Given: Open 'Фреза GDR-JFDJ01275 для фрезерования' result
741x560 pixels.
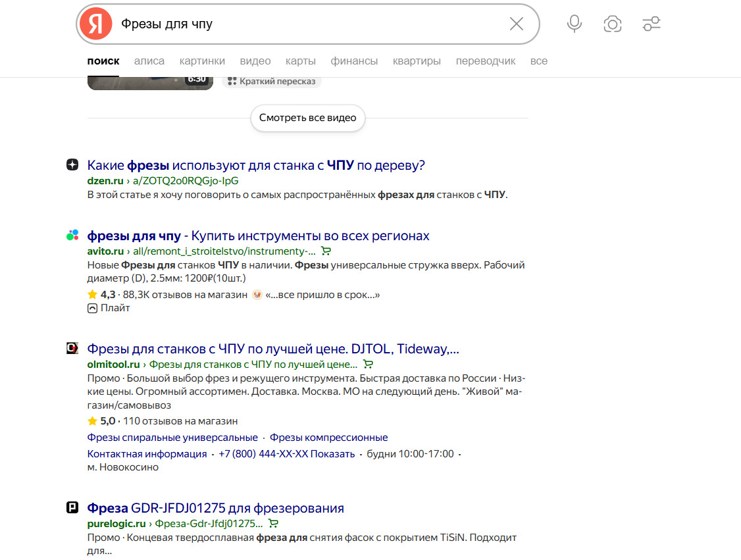Looking at the screenshot, I should point(215,508).
